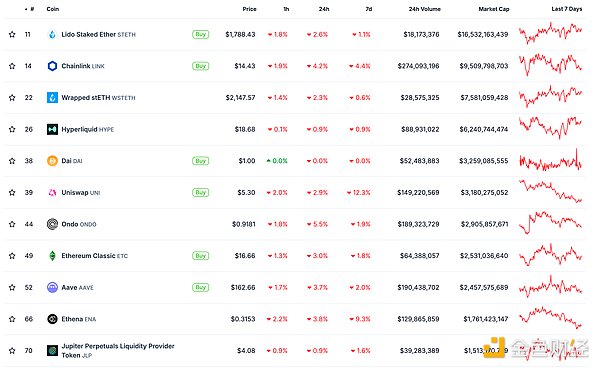
Task: Sort by the 7d change column
Action: coord(368,9)
